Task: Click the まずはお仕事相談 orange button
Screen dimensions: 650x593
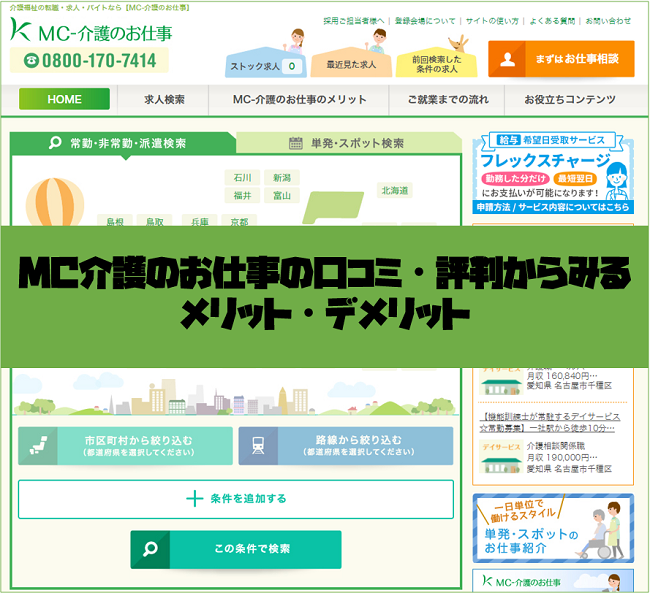Action: pos(561,59)
